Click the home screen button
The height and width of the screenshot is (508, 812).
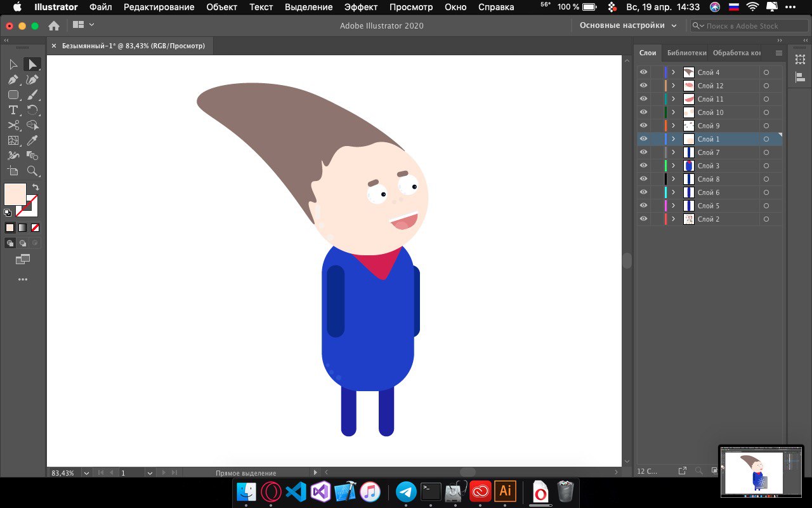point(54,25)
